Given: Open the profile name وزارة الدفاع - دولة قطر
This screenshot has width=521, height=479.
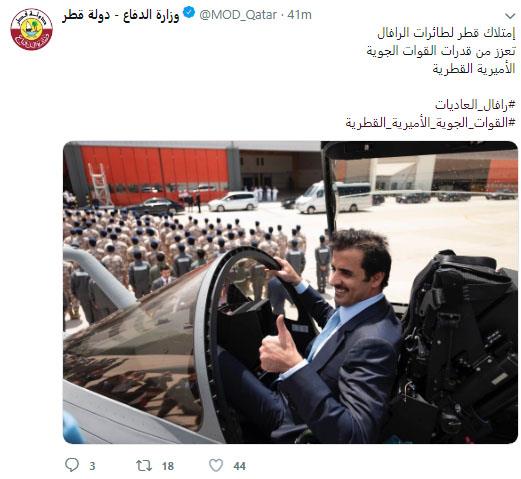Looking at the screenshot, I should (x=121, y=15).
